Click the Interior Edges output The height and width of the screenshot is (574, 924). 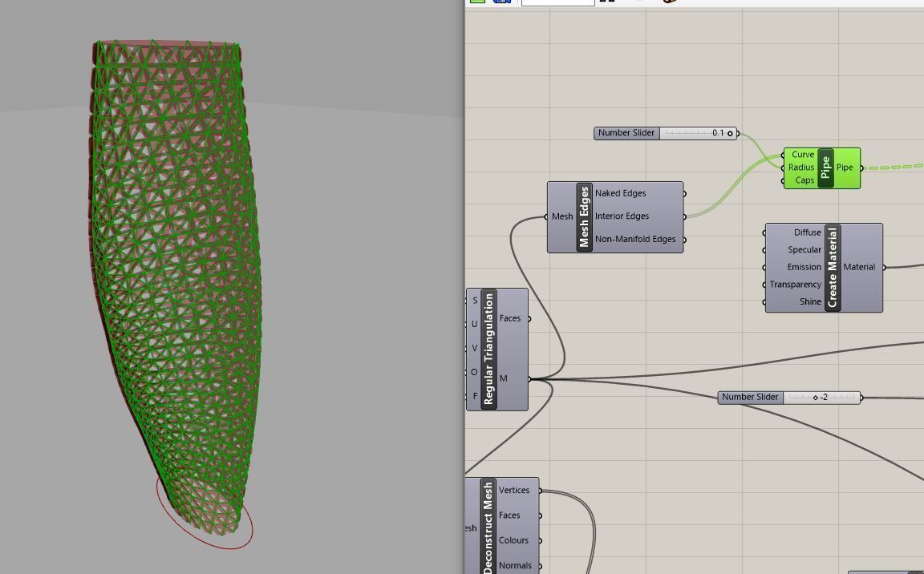click(x=622, y=216)
